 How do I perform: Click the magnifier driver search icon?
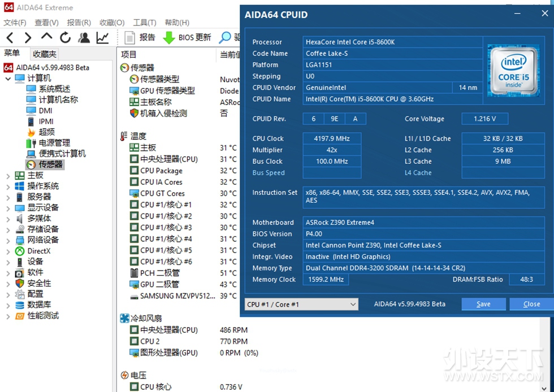point(225,37)
